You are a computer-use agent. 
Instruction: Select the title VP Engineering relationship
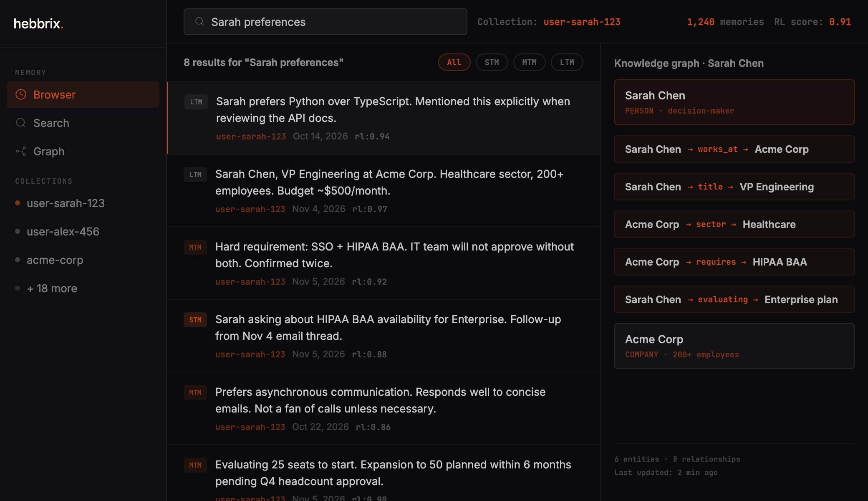pos(734,187)
